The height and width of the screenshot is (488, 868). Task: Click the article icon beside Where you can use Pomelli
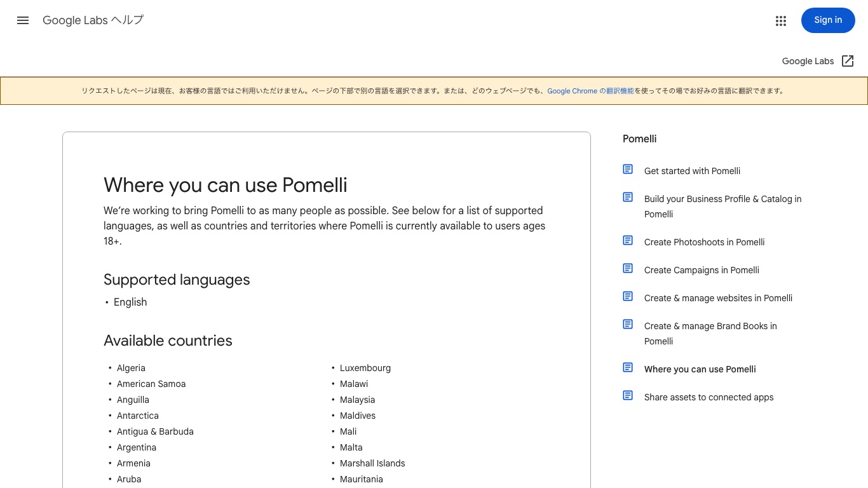[x=628, y=367]
